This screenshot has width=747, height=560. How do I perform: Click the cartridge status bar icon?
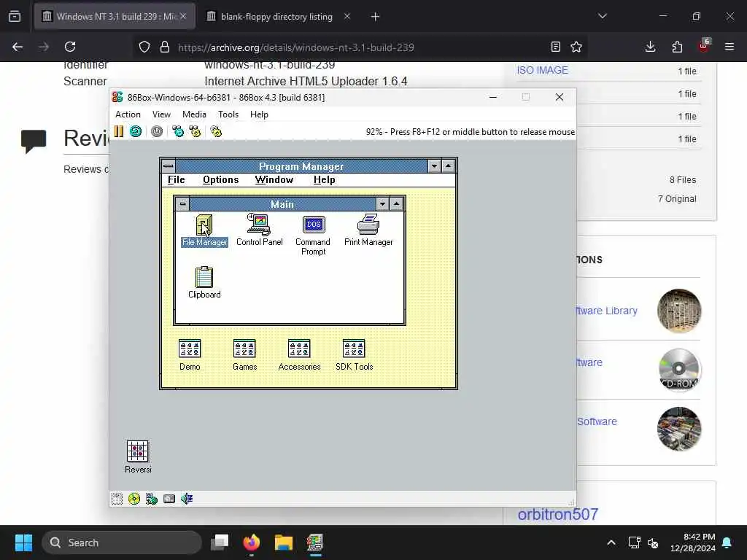pos(169,499)
